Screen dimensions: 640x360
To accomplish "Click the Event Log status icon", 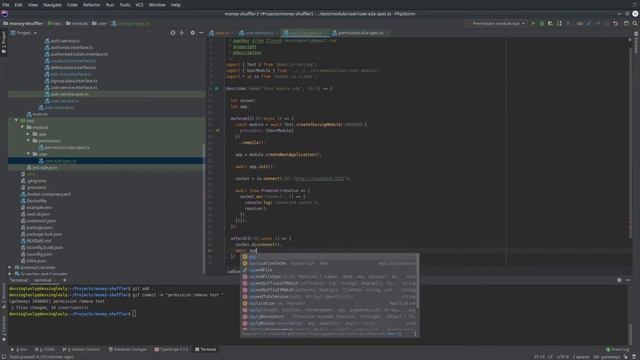I will (618, 349).
